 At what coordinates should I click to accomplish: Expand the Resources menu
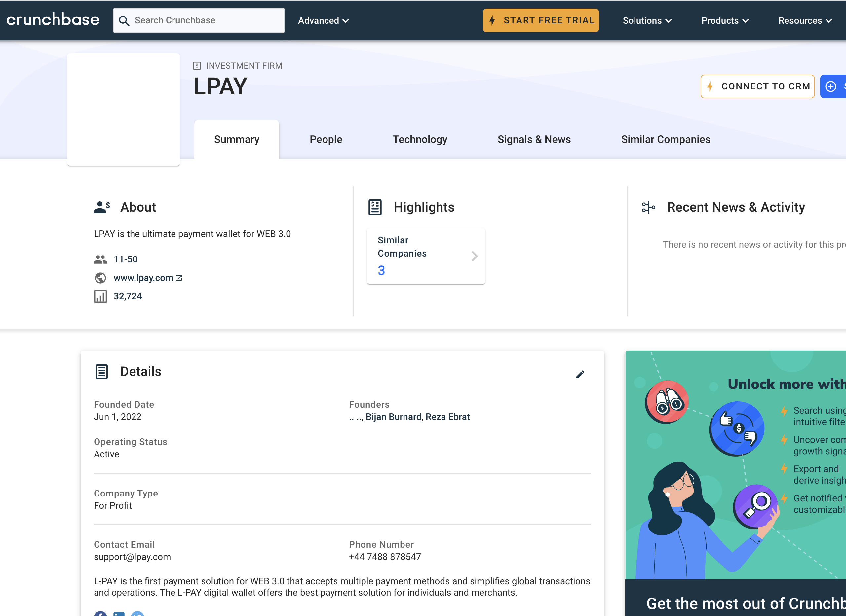805,20
